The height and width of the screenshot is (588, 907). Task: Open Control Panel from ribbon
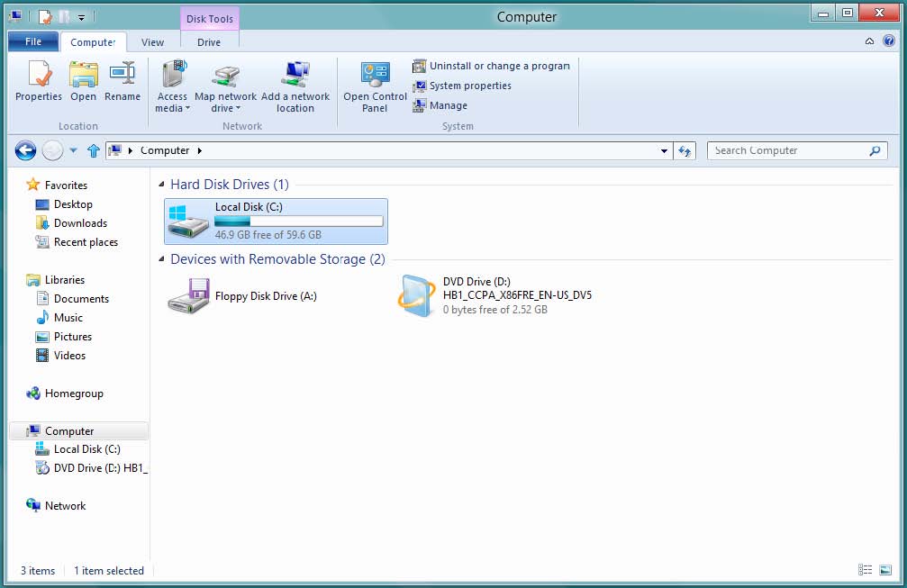(x=375, y=76)
